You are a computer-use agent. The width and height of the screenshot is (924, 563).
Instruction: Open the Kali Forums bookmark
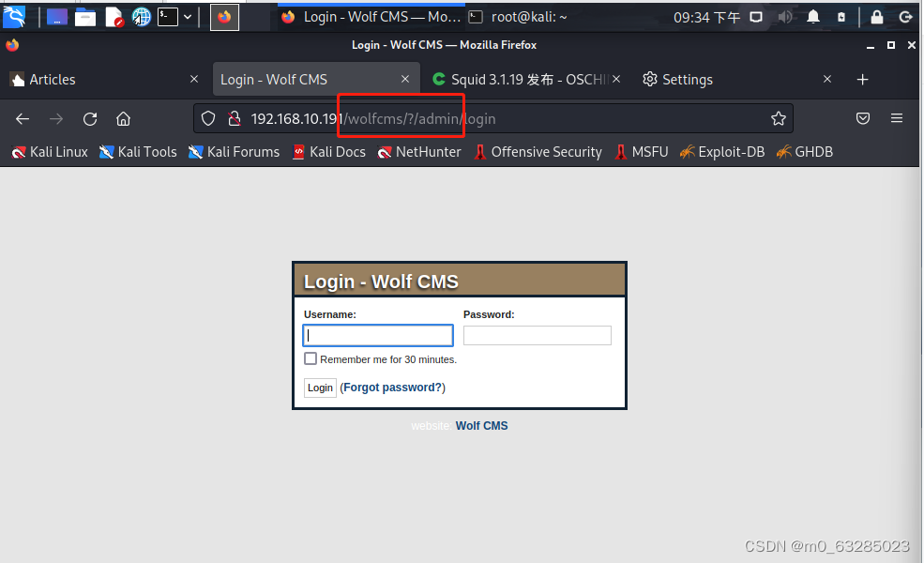(x=234, y=152)
